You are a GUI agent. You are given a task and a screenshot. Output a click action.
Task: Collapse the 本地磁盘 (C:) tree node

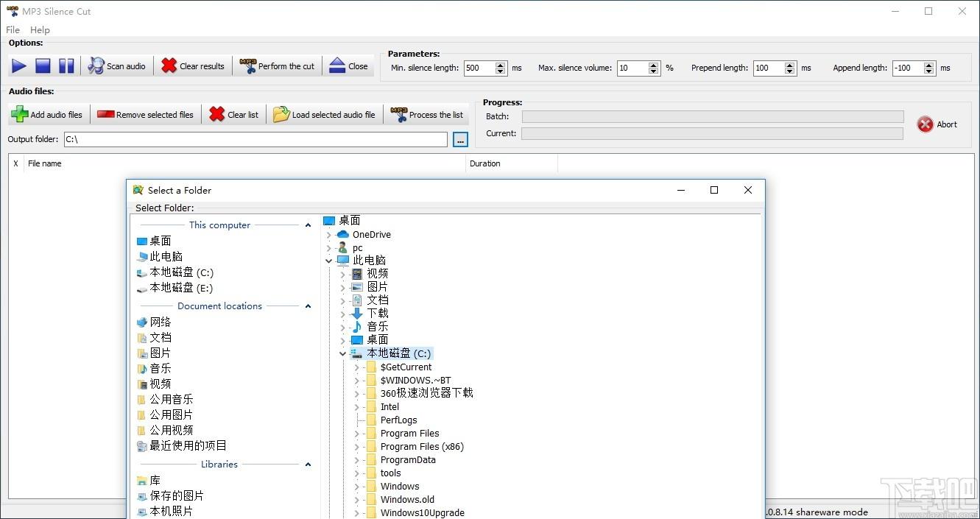343,354
